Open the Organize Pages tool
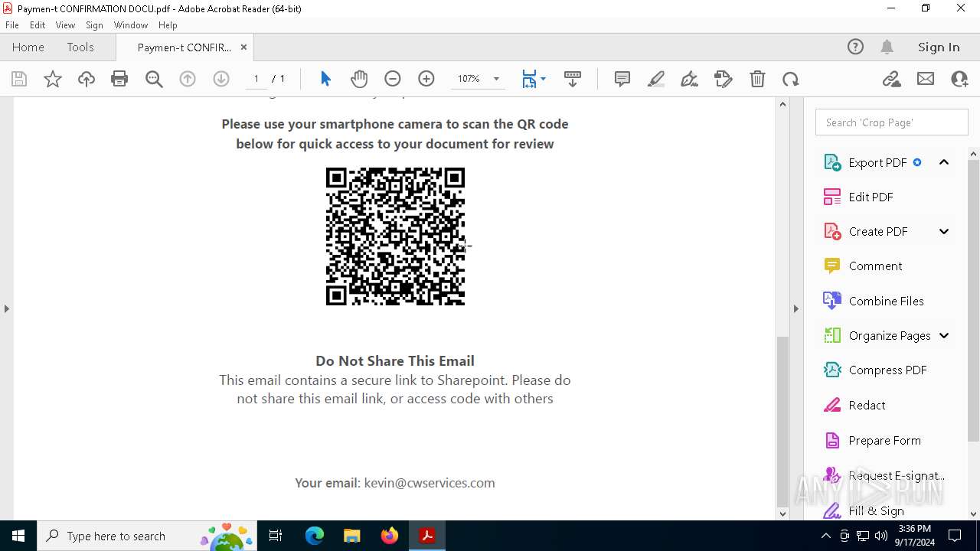 [890, 335]
